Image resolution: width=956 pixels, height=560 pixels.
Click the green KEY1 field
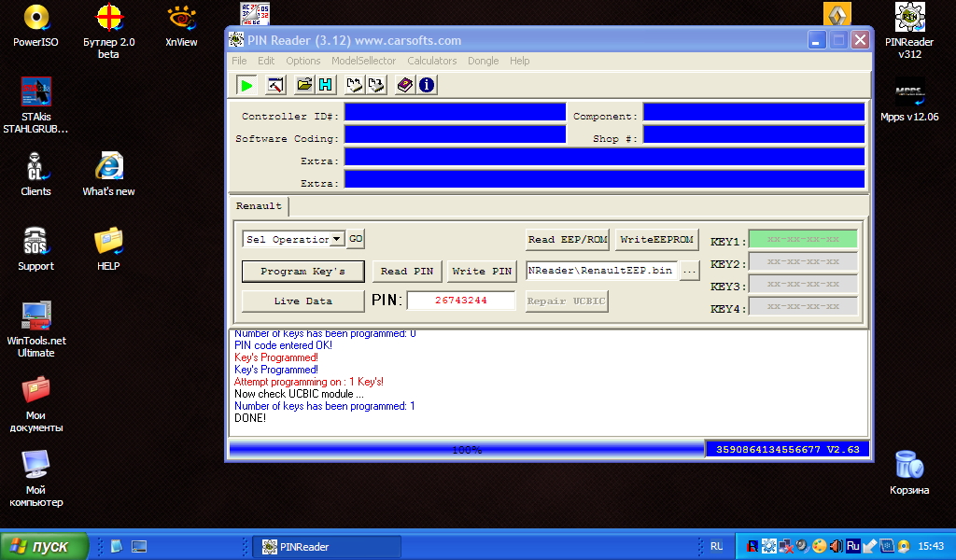click(803, 240)
